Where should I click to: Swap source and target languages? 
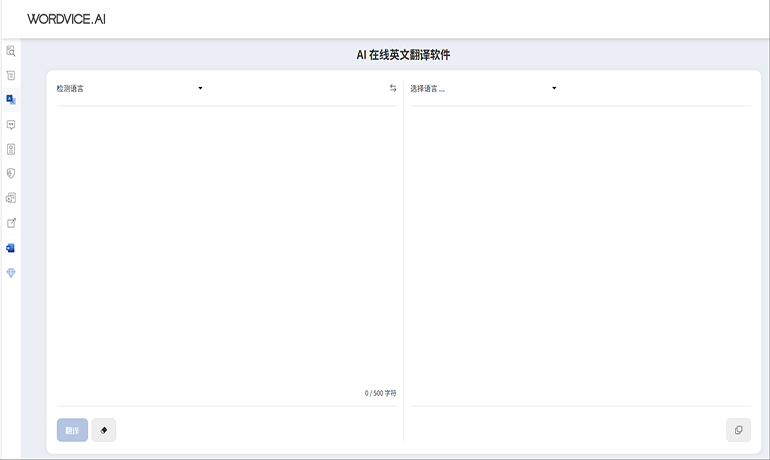(393, 88)
